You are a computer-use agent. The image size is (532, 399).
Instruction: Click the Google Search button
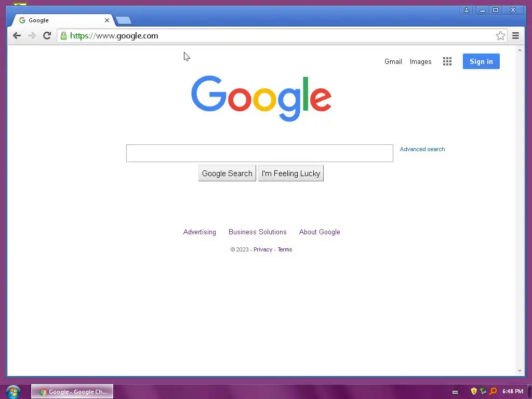coord(227,174)
